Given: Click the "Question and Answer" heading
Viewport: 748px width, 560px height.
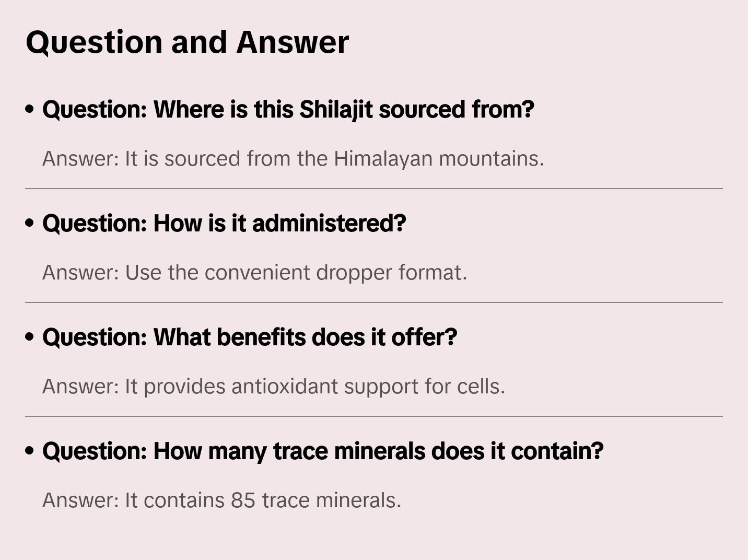Looking at the screenshot, I should click(x=187, y=42).
